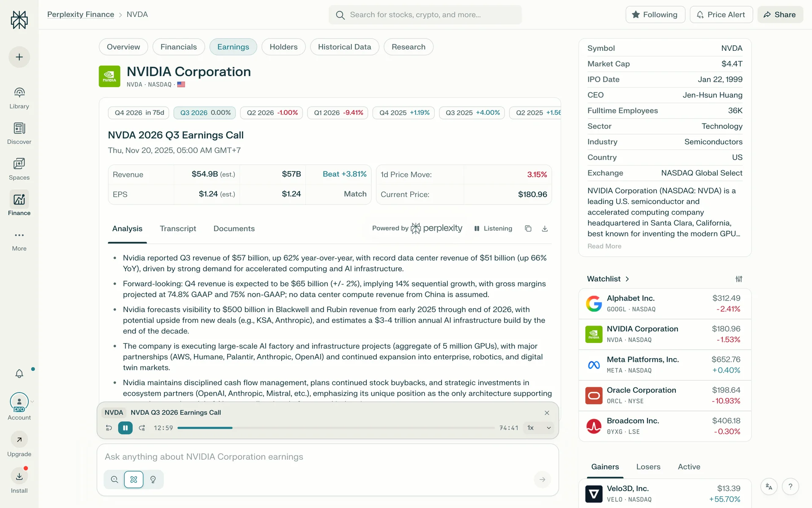
Task: Click the Perplexity Finance breadcrumb link
Action: (80, 14)
